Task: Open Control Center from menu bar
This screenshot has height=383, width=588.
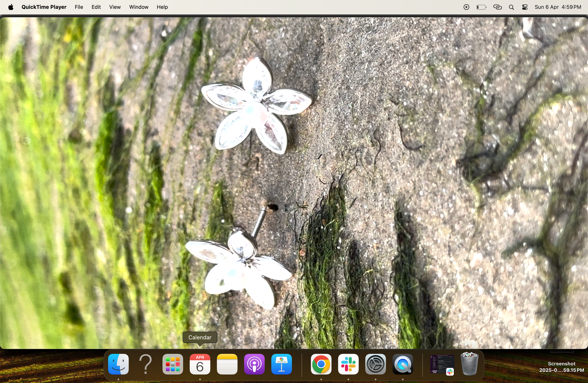Action: tap(525, 7)
